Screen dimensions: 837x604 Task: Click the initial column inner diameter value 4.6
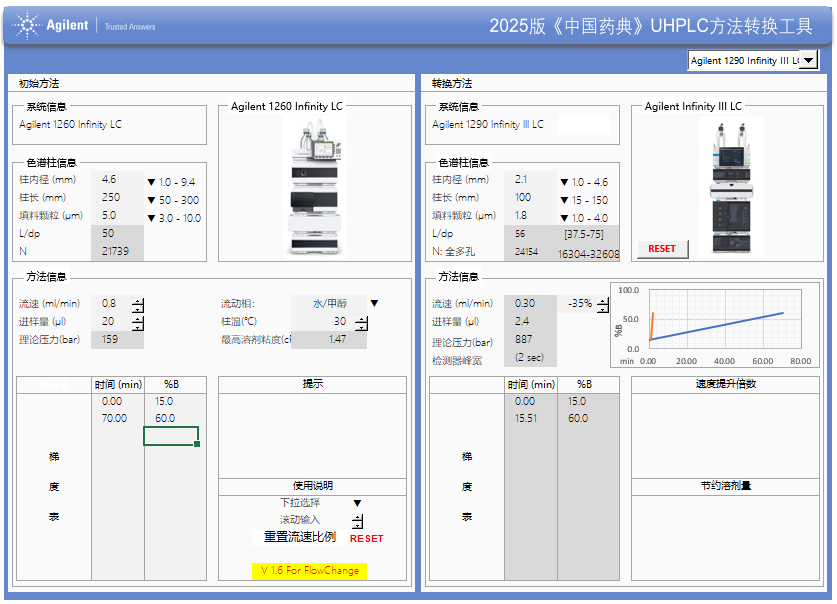pos(109,180)
